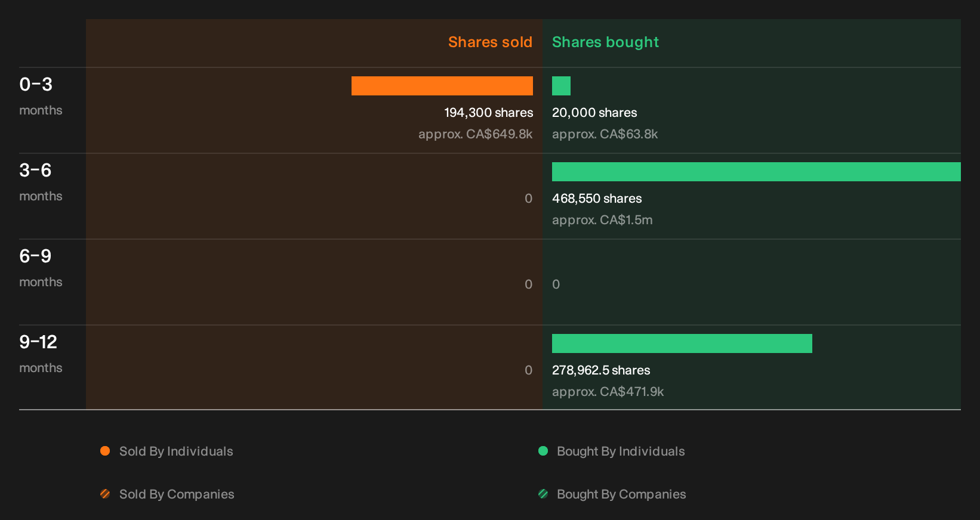Click the 'Bought By Companies' legend label

[621, 494]
